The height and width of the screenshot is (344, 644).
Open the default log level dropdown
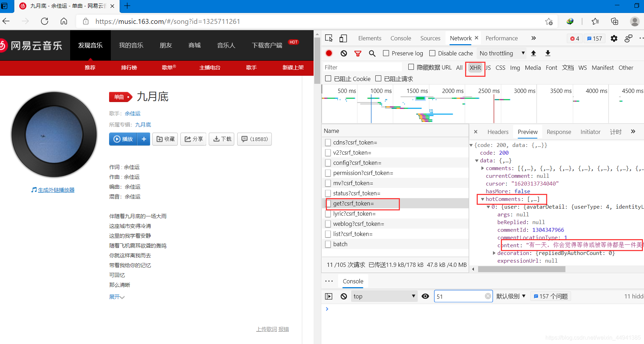point(511,296)
